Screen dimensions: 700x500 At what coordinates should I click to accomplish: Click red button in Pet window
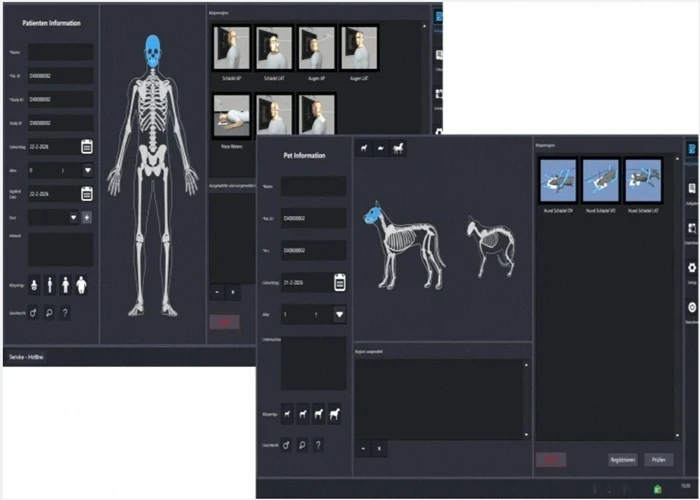[x=551, y=460]
